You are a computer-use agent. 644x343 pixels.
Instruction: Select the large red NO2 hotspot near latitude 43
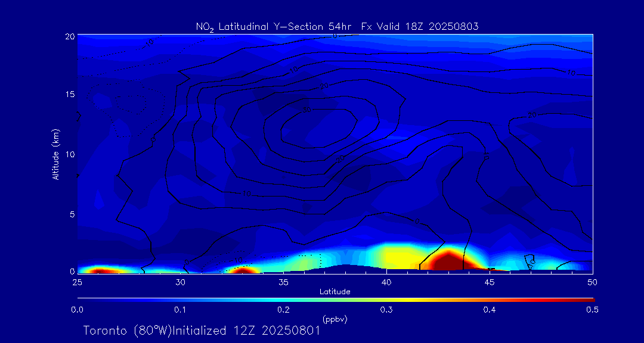(x=444, y=262)
